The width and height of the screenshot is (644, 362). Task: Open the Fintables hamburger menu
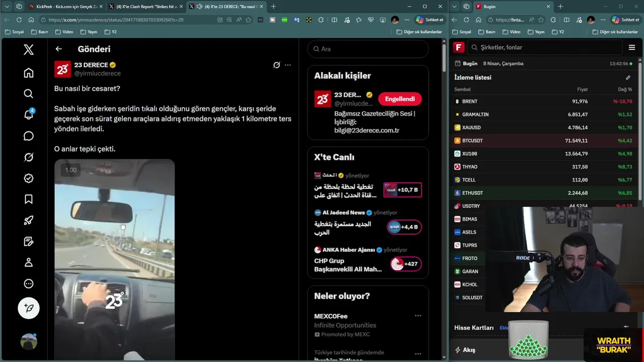[632, 47]
